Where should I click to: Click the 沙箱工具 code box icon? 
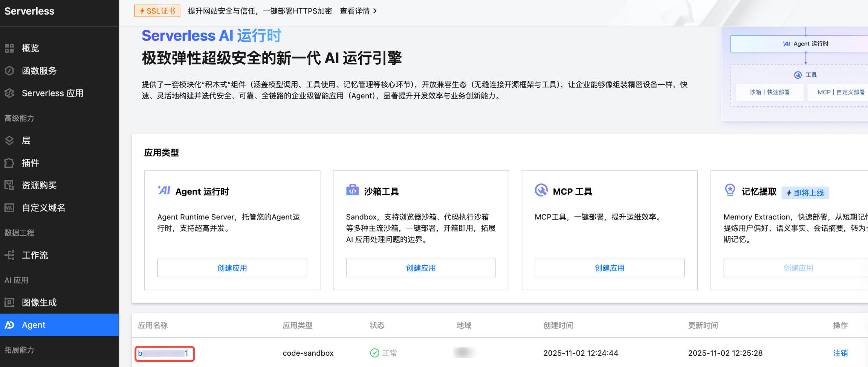point(353,190)
